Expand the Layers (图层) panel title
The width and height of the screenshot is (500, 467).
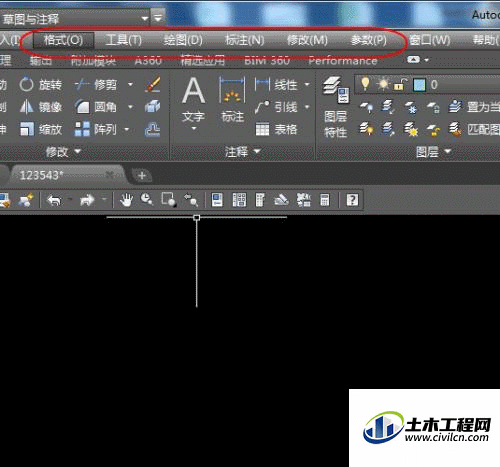433,152
